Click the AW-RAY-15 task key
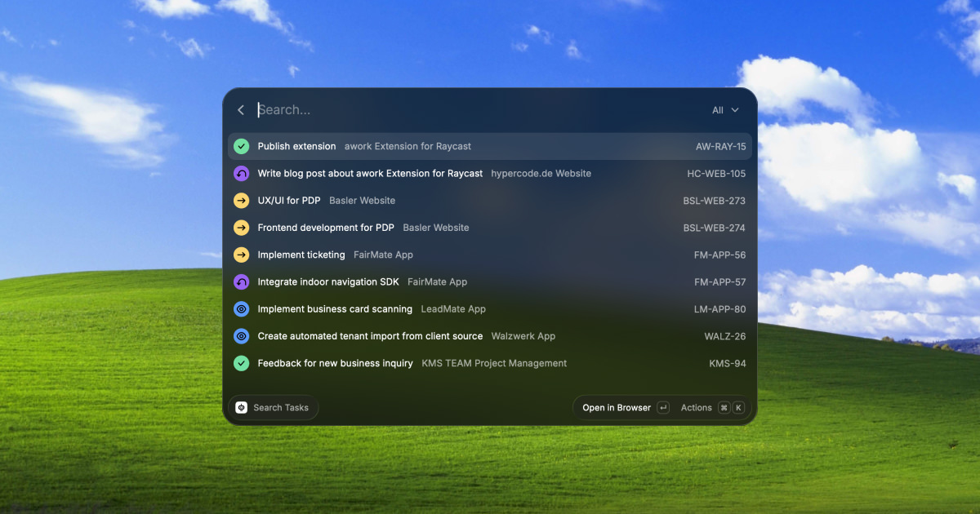980x514 pixels. (x=720, y=146)
